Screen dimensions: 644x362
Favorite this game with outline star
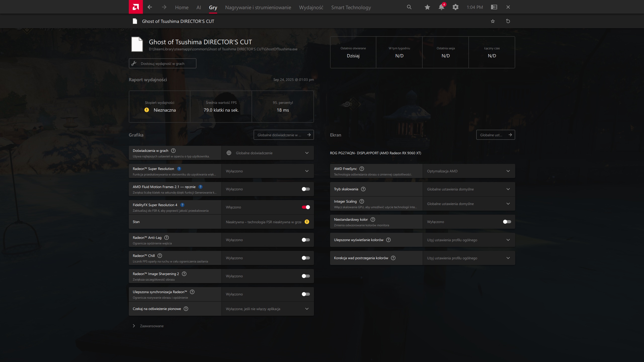(x=493, y=21)
